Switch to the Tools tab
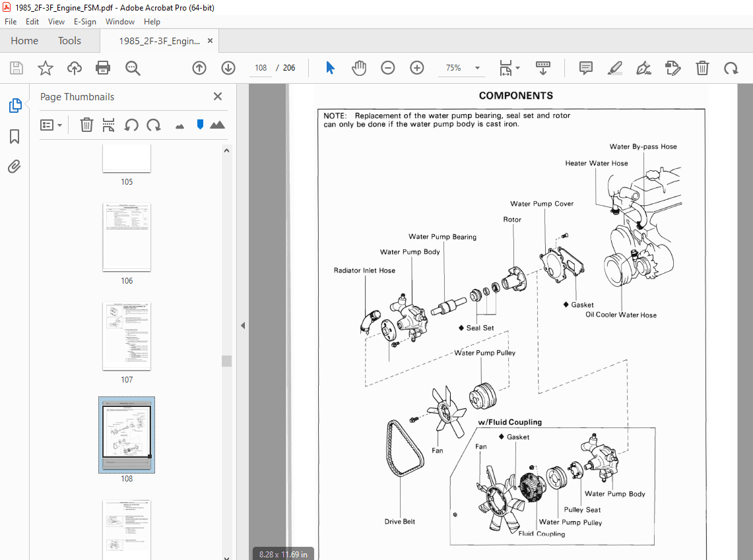753x560 pixels. coord(69,40)
